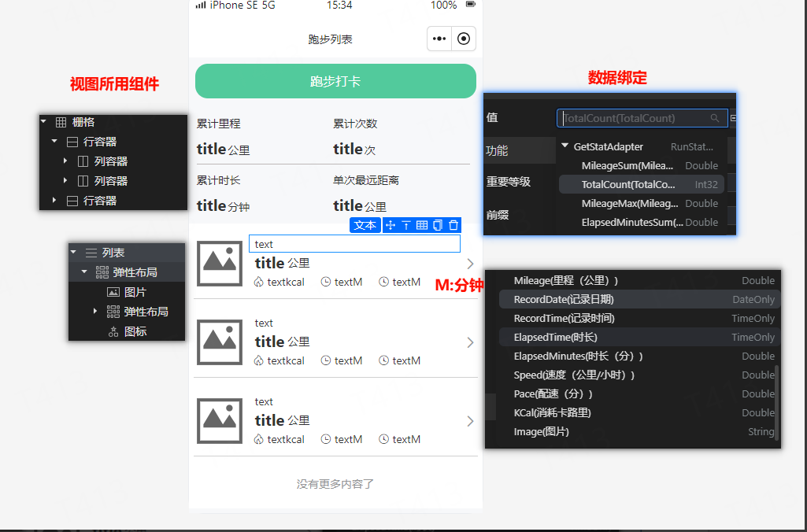Click the 'title 分钟' duration value
Image resolution: width=807 pixels, height=532 pixels.
point(223,206)
